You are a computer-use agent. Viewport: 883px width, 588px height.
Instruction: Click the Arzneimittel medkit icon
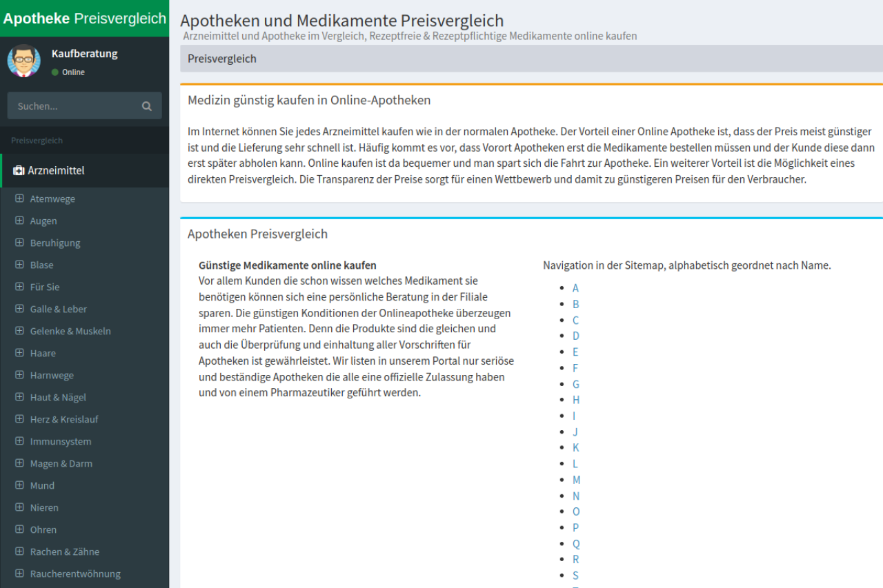point(19,170)
